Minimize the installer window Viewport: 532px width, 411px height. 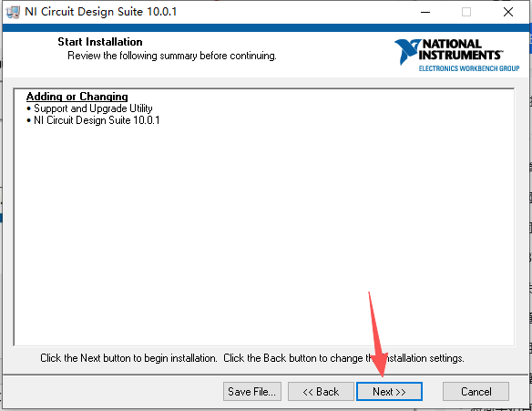[425, 12]
